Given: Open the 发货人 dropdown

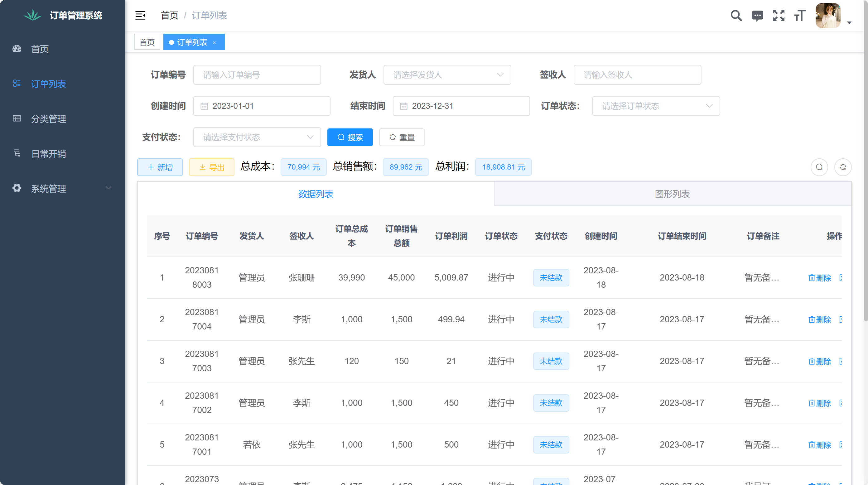Looking at the screenshot, I should tap(447, 75).
